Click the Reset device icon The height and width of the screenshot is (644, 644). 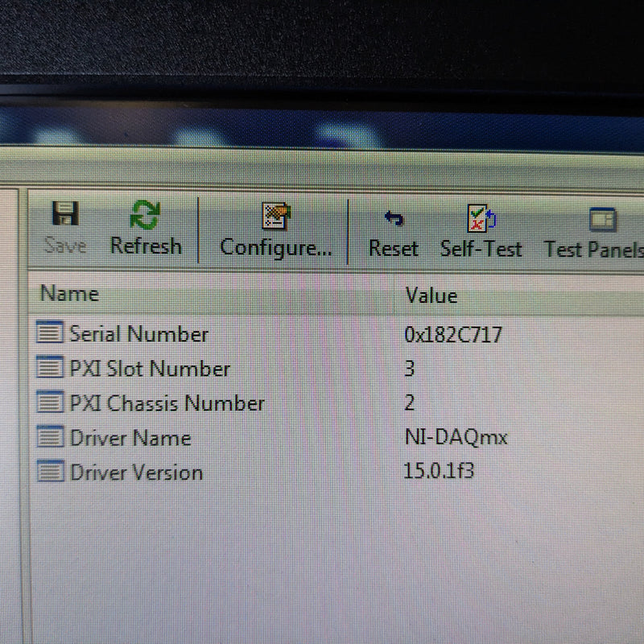[394, 218]
